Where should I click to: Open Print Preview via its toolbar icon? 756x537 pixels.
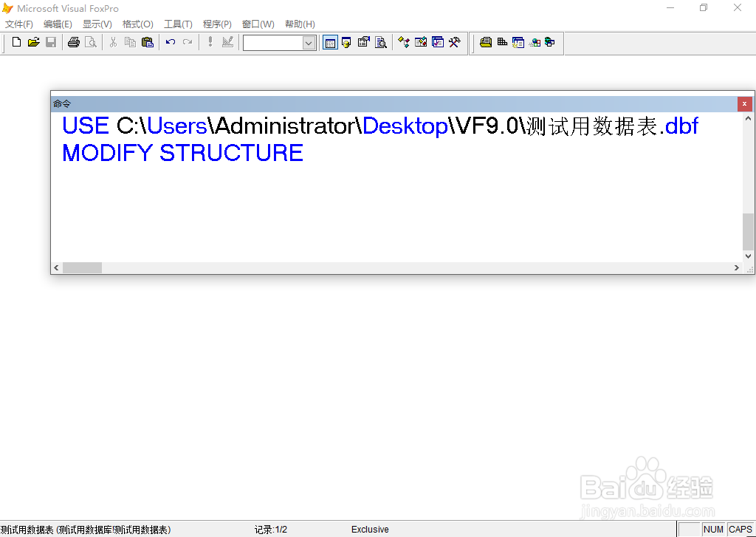91,42
